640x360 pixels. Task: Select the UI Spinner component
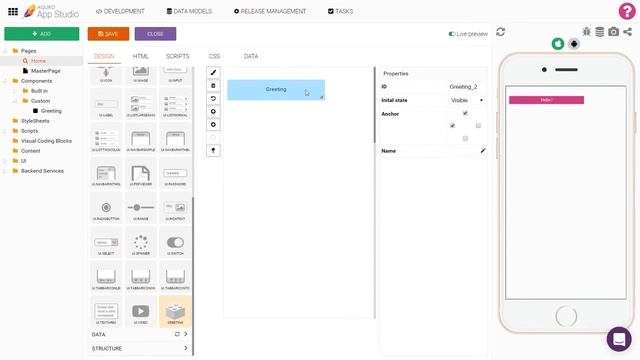click(140, 244)
